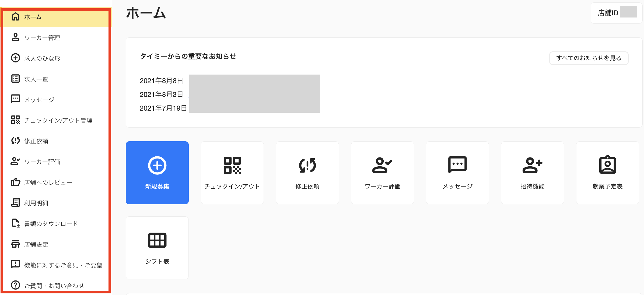Open the メッセージ tile on the home grid

click(457, 173)
